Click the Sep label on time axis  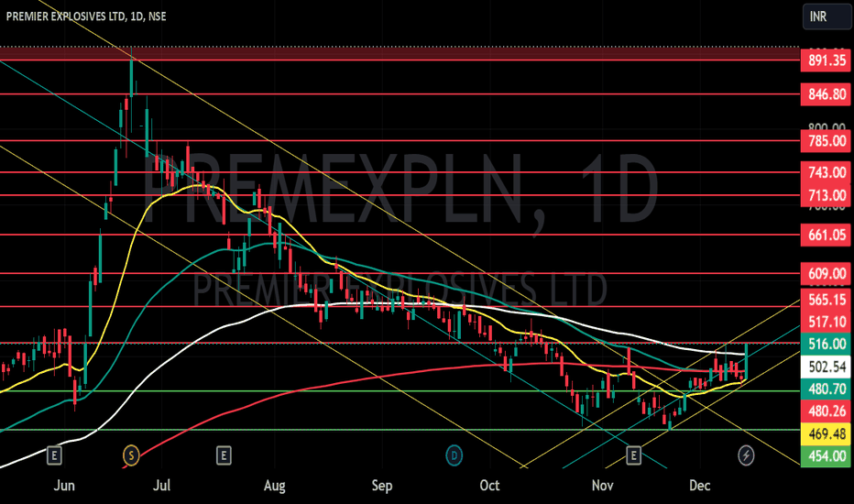click(x=382, y=485)
